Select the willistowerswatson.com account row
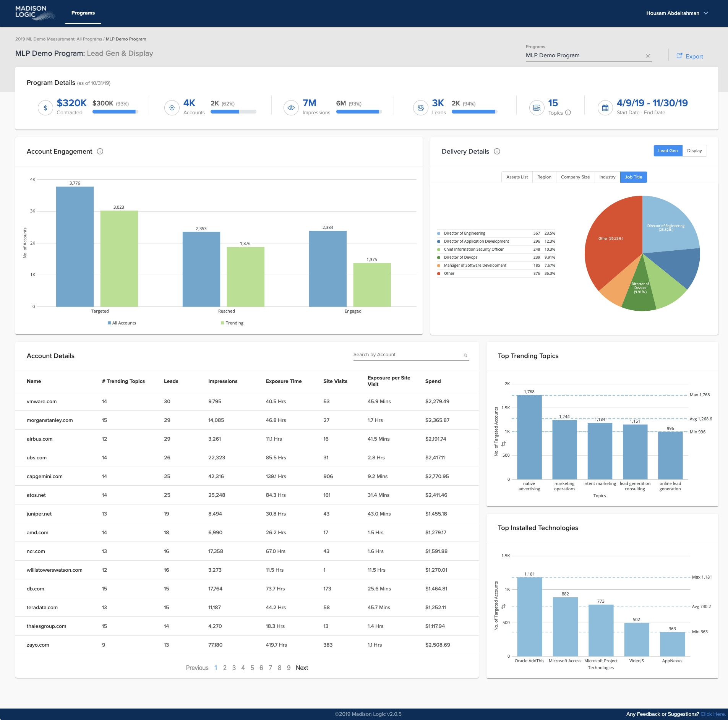Image resolution: width=728 pixels, height=720 pixels. 247,570
